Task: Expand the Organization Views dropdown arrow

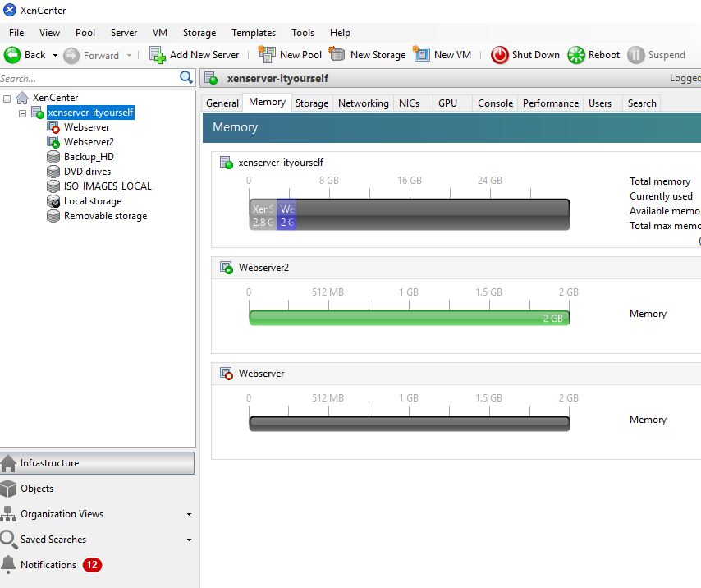Action: [x=189, y=515]
